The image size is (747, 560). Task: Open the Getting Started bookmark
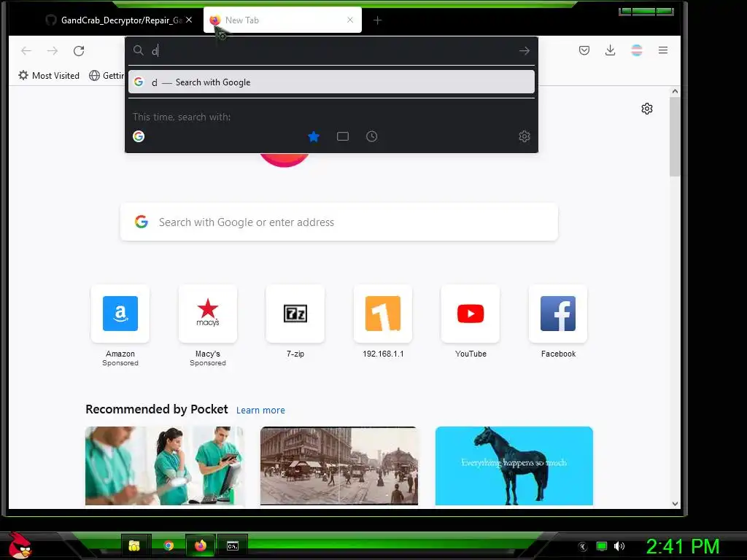[107, 75]
